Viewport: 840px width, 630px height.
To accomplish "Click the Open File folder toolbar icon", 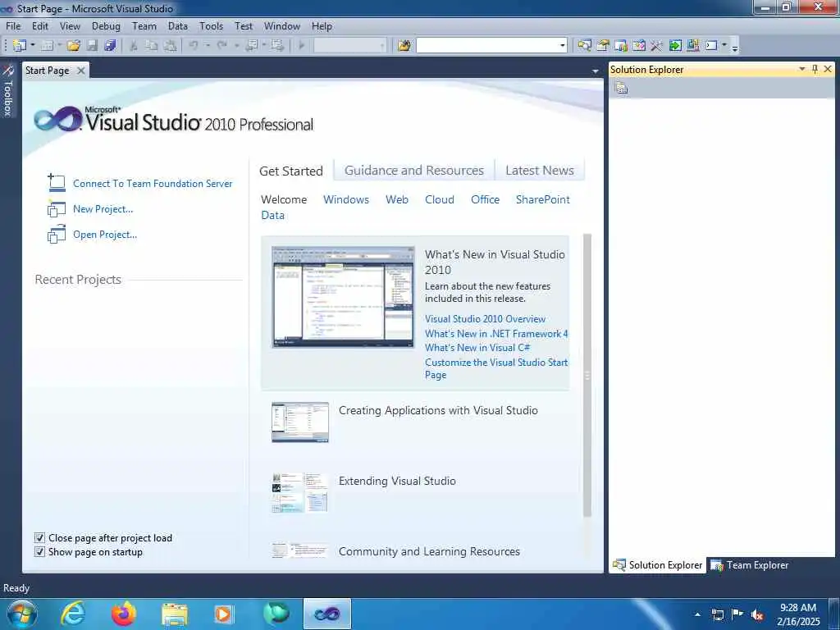I will coord(73,46).
